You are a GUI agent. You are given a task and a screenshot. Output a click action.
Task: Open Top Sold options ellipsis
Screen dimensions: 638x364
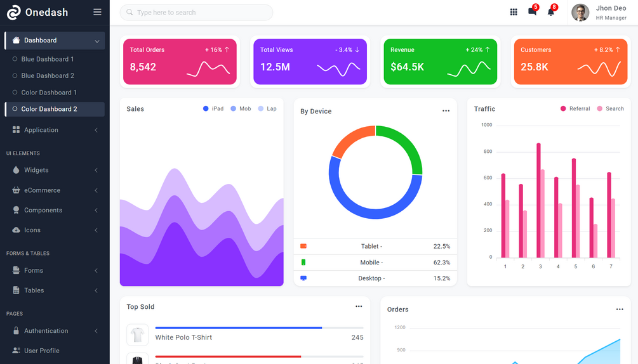[x=359, y=306]
